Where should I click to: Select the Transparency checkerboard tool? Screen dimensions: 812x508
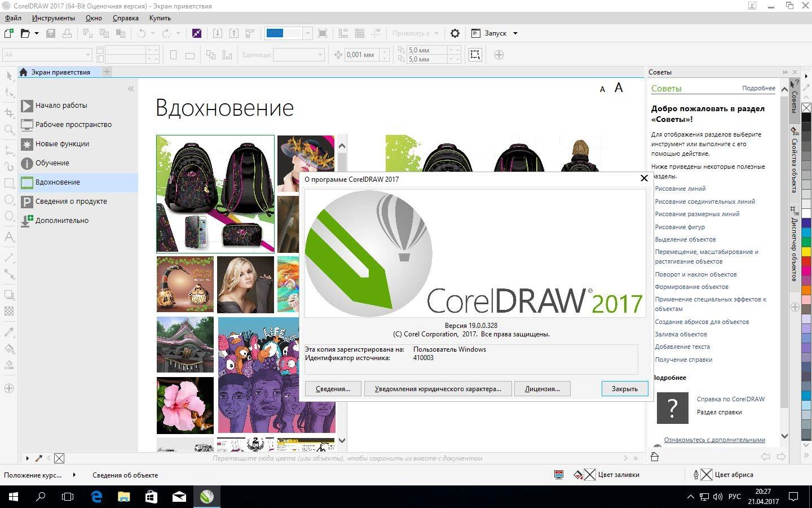(x=9, y=311)
